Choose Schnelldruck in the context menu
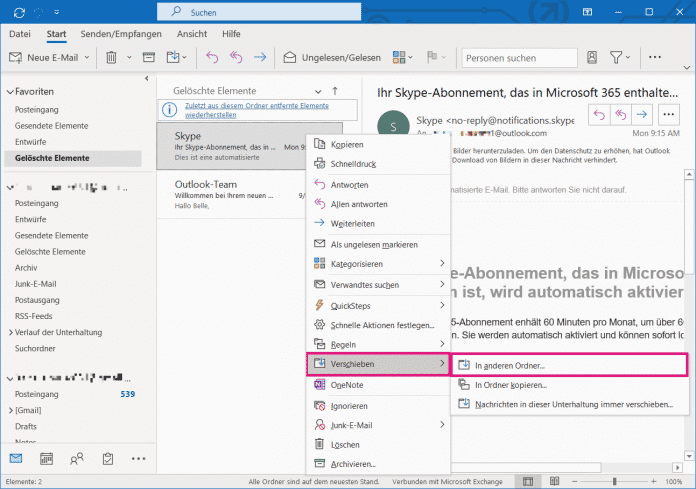 click(378, 164)
